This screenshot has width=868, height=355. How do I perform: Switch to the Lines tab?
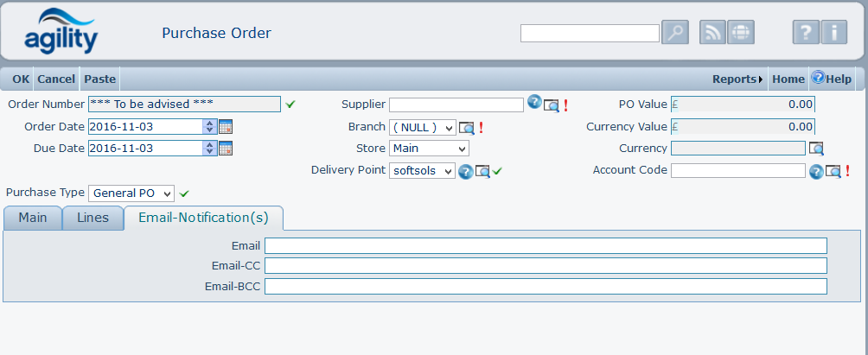(93, 218)
